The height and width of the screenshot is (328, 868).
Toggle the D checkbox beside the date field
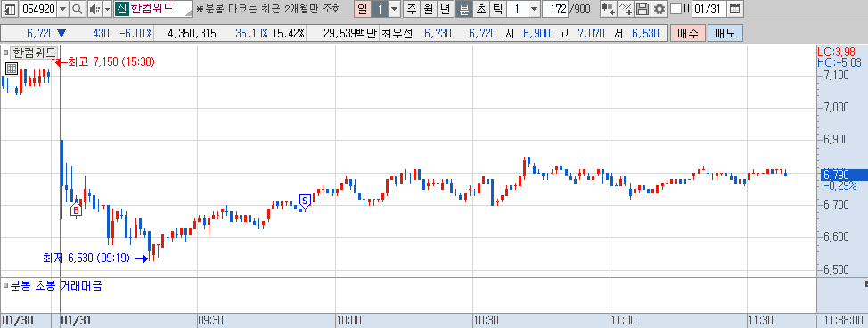(676, 9)
